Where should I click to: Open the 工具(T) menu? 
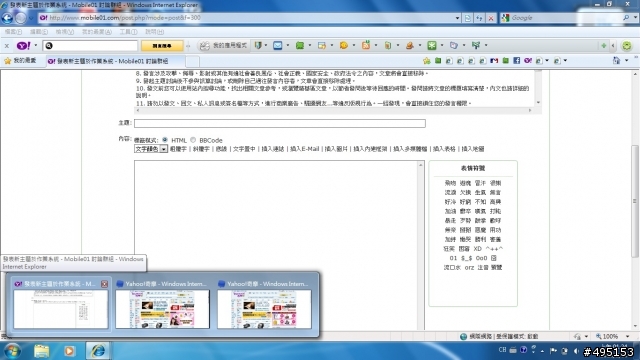pyautogui.click(x=128, y=32)
